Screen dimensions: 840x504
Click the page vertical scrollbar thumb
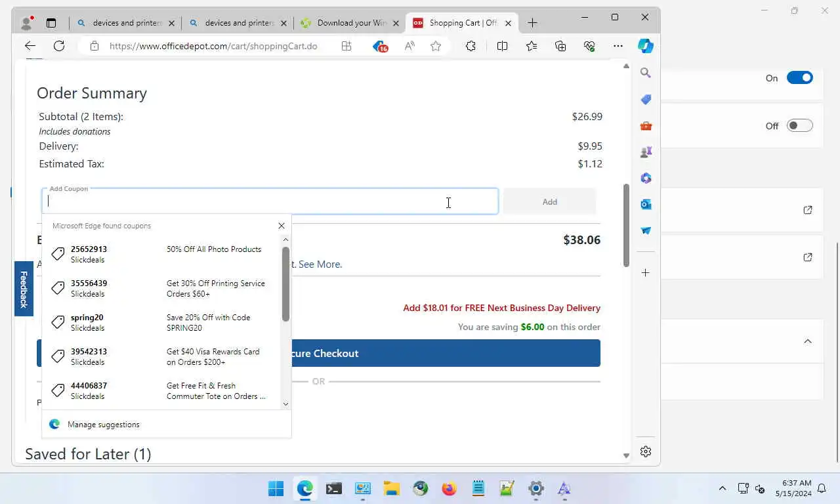626,225
